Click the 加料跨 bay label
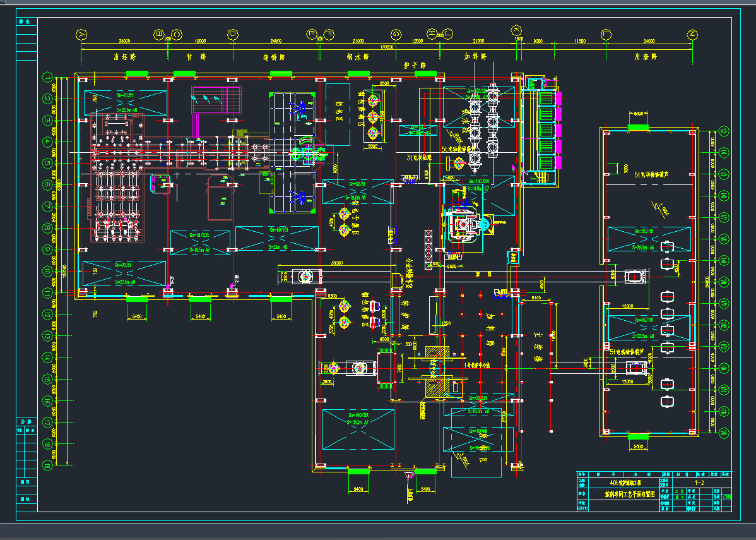Viewport: 756px width, 540px height. pos(475,57)
